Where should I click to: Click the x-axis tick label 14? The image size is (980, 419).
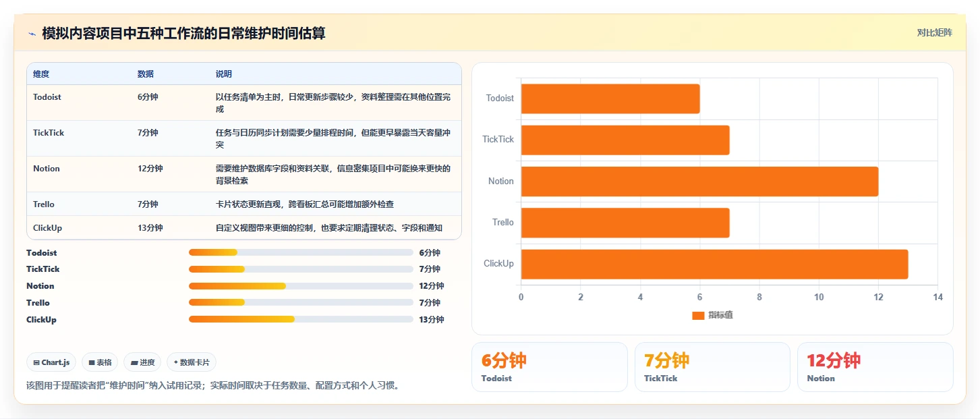click(938, 298)
